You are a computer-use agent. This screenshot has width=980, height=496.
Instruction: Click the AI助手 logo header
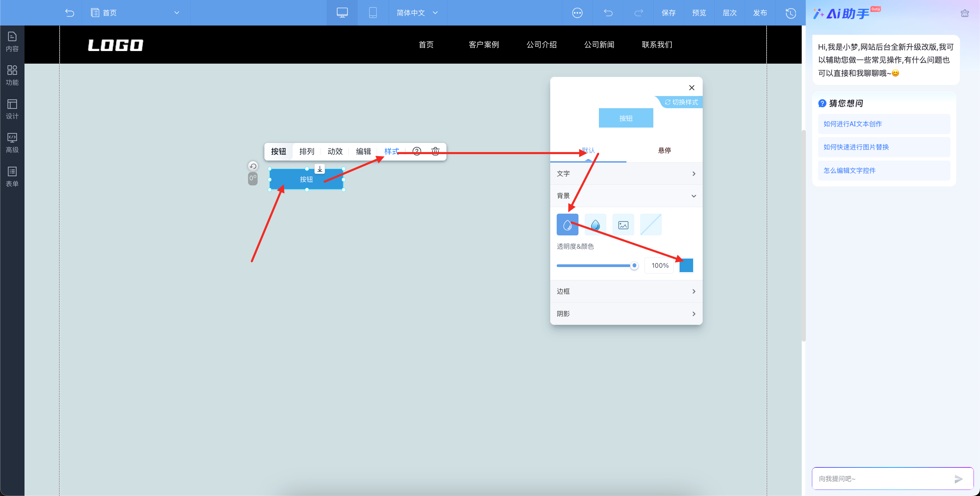point(847,13)
